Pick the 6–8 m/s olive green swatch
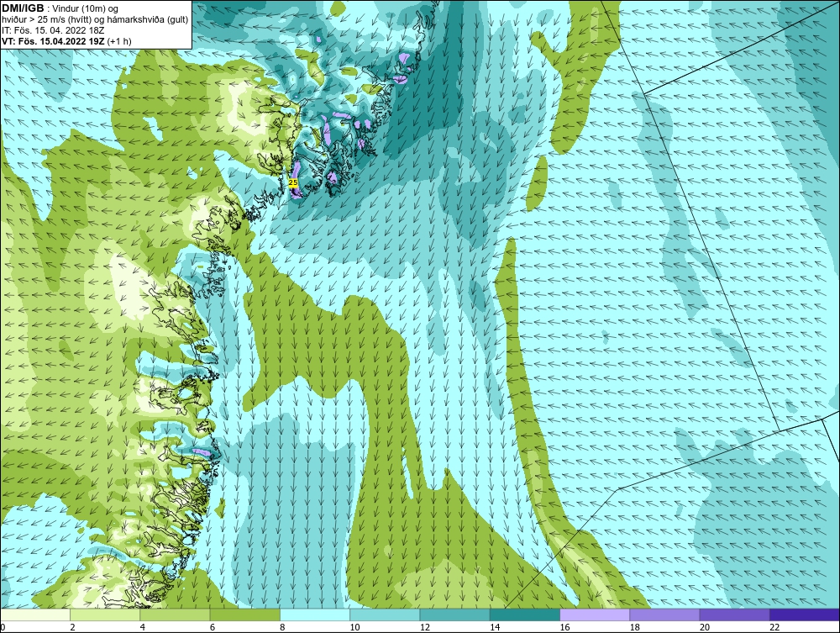 244,615
